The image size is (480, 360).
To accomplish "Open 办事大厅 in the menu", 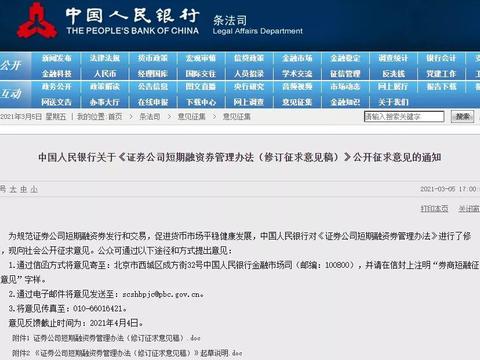I will 105,102.
